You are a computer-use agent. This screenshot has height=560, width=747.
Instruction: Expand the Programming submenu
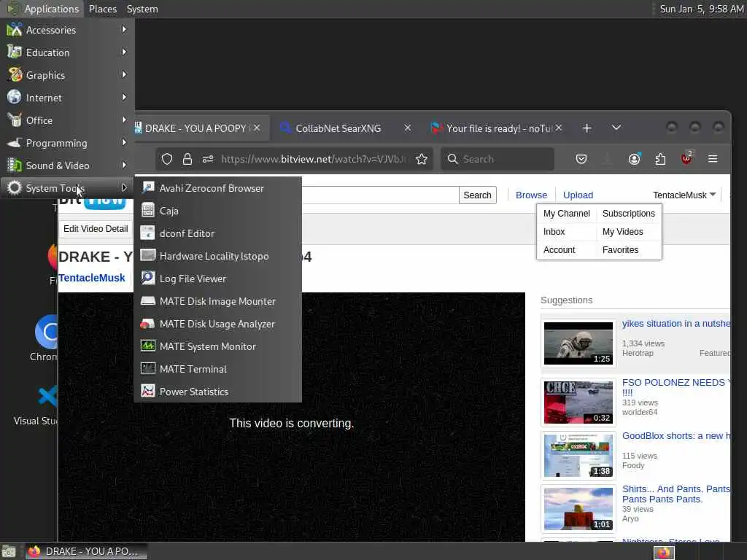pos(67,143)
